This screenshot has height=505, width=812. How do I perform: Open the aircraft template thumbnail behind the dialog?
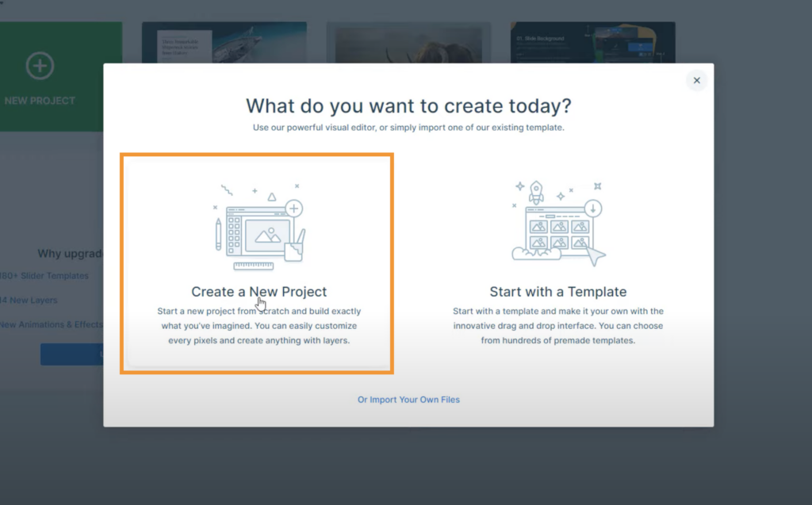[224, 42]
